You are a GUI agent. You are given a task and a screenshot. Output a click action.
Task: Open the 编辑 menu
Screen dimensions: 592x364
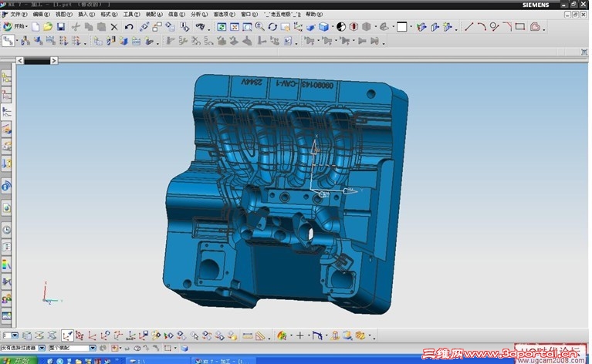click(41, 15)
